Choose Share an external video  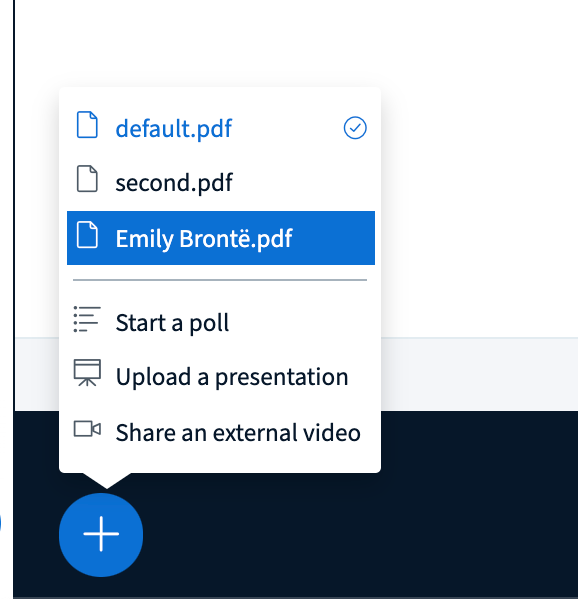pos(221,432)
